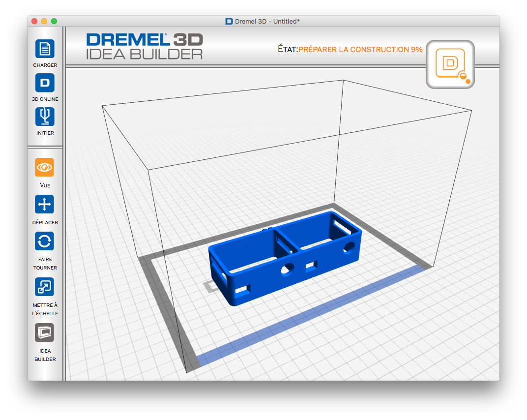
Task: Close the Dremel 3D window
Action: coord(34,21)
